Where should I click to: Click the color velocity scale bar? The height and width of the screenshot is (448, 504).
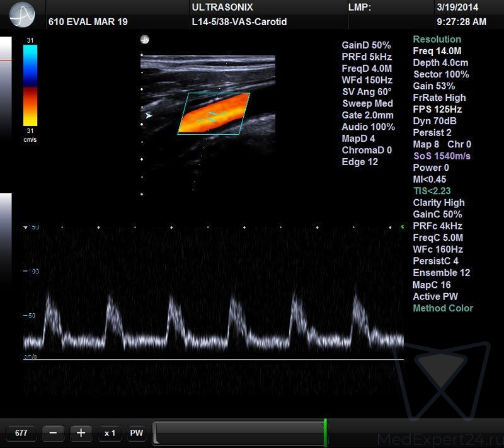coord(30,85)
